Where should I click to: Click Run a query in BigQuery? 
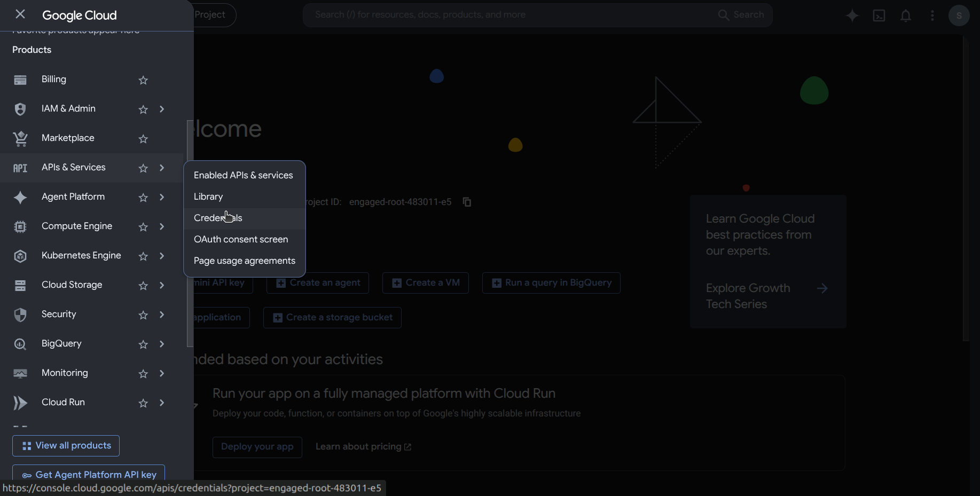551,283
